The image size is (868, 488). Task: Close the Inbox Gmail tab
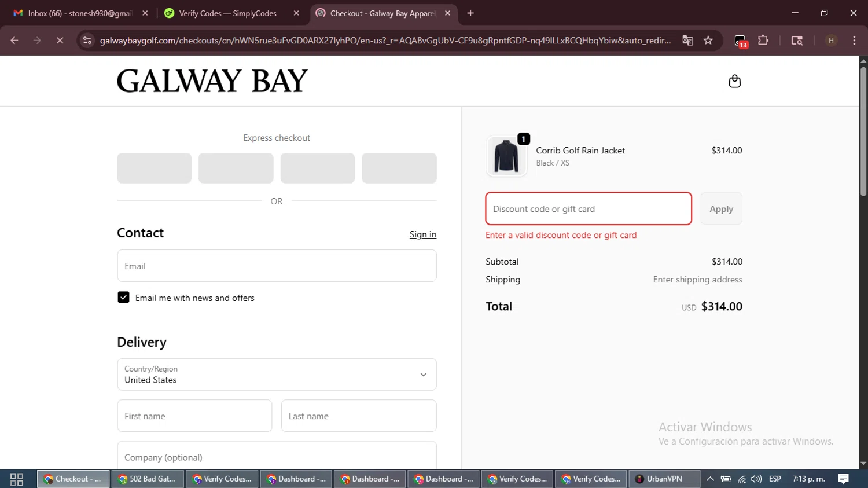coord(145,13)
